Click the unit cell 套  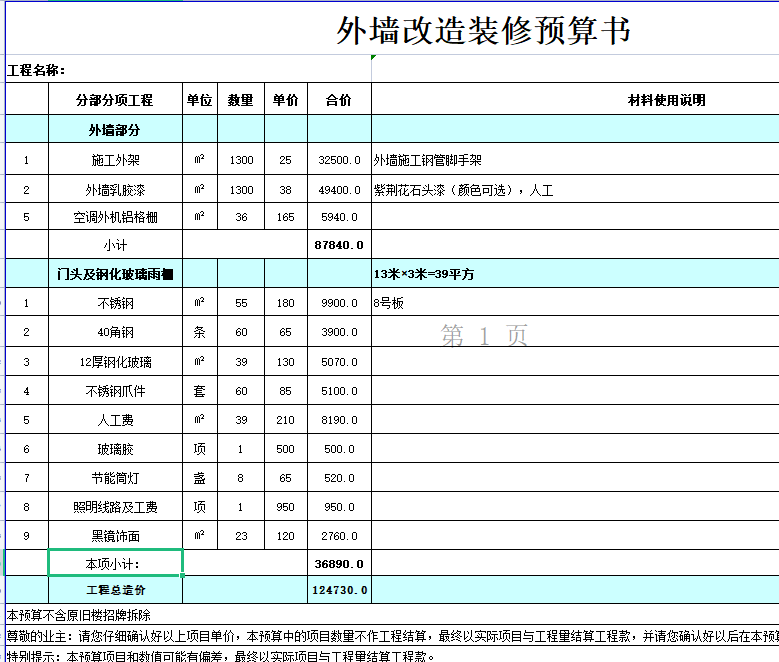(x=200, y=391)
